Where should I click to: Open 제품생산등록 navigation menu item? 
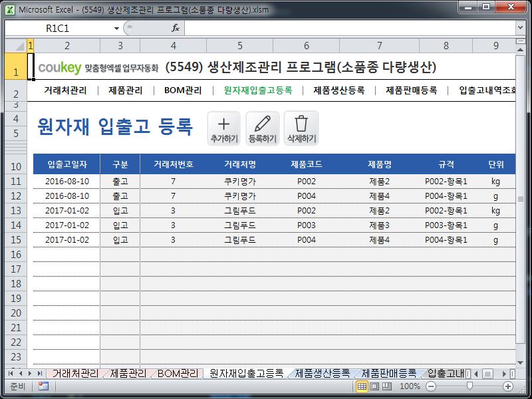[339, 90]
